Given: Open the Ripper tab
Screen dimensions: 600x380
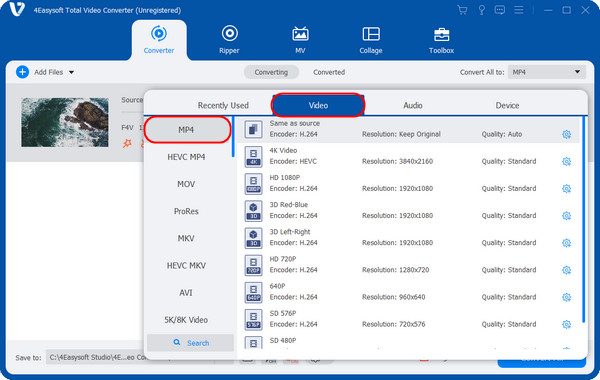Looking at the screenshot, I should click(229, 40).
